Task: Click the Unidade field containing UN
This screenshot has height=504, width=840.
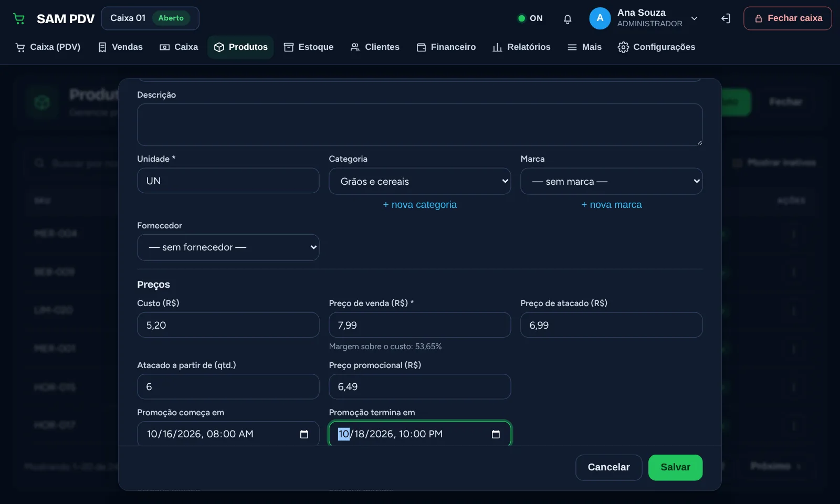Action: pos(228,181)
